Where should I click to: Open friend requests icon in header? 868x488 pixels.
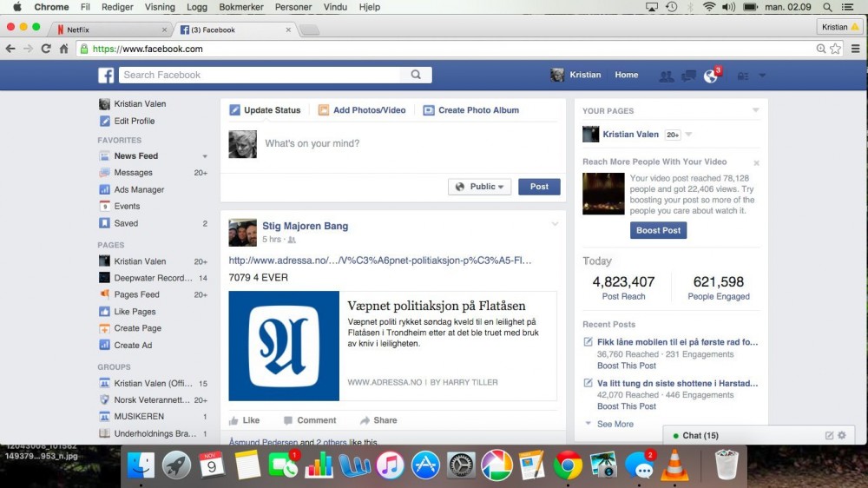pos(667,76)
